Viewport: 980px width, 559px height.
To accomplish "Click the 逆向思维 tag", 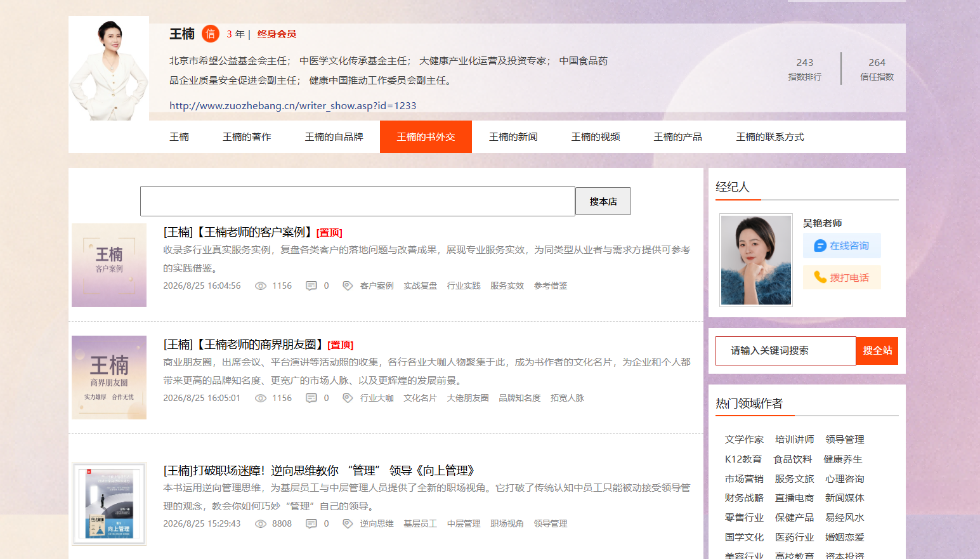I will [x=377, y=524].
